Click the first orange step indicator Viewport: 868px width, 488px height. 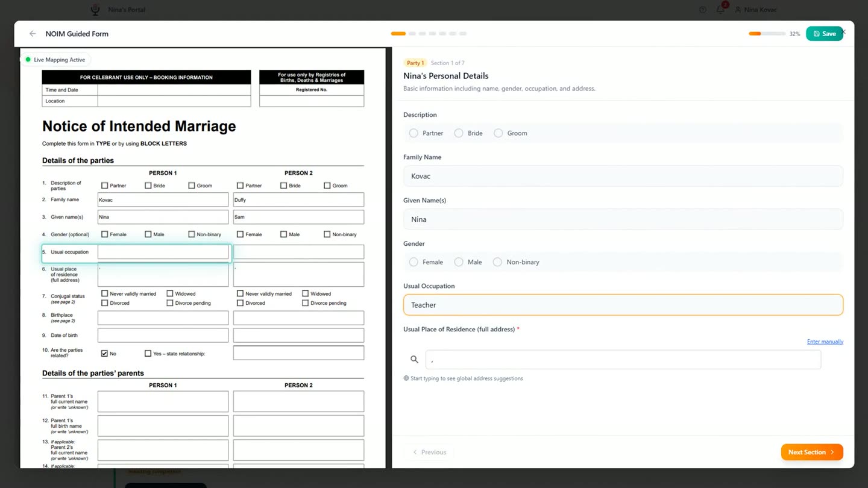398,34
